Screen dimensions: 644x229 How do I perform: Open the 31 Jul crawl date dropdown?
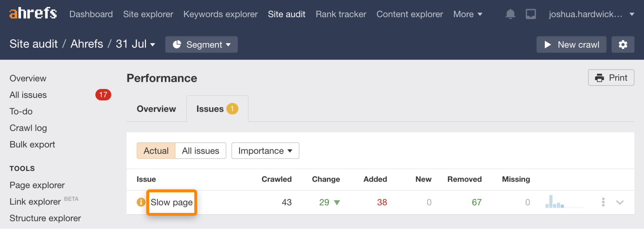[135, 44]
